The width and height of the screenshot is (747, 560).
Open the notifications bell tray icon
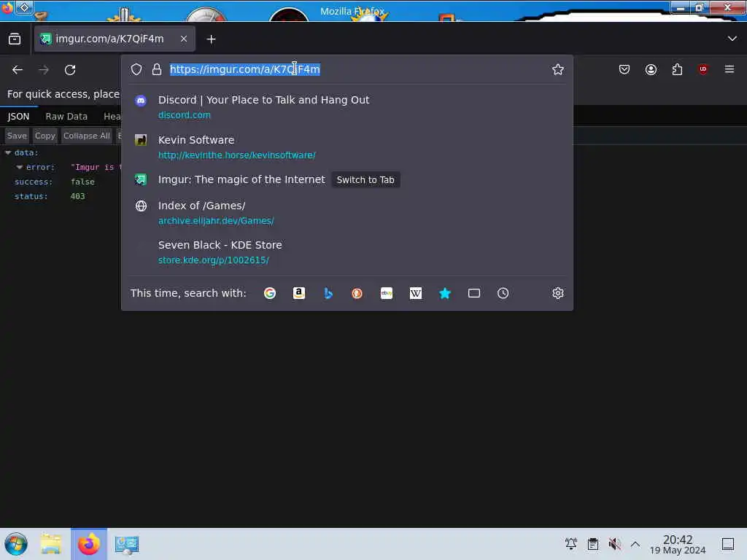coord(570,543)
